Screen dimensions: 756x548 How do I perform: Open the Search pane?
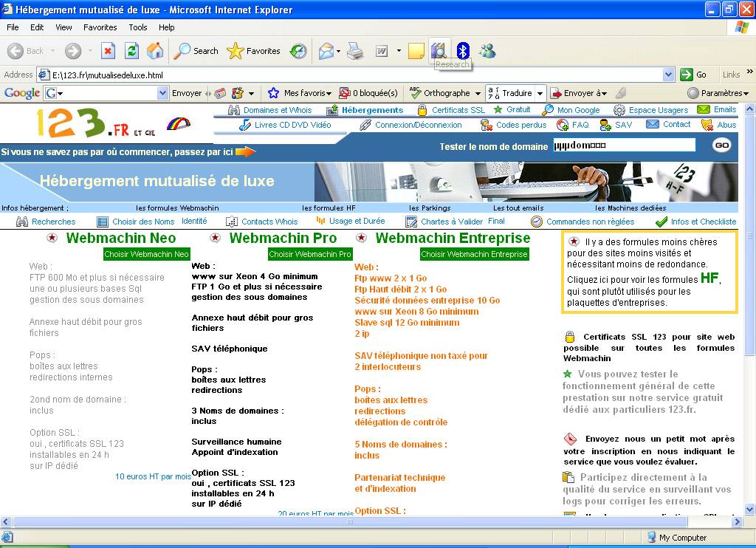196,51
